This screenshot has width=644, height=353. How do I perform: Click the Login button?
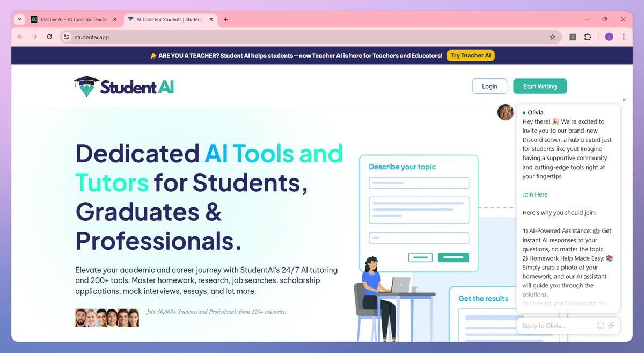(x=489, y=86)
